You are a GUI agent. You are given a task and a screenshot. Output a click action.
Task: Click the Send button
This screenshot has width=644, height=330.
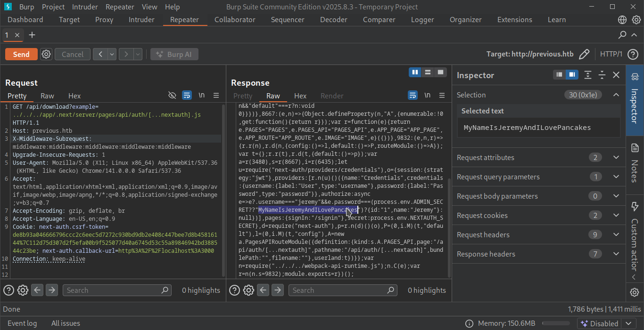(x=21, y=54)
